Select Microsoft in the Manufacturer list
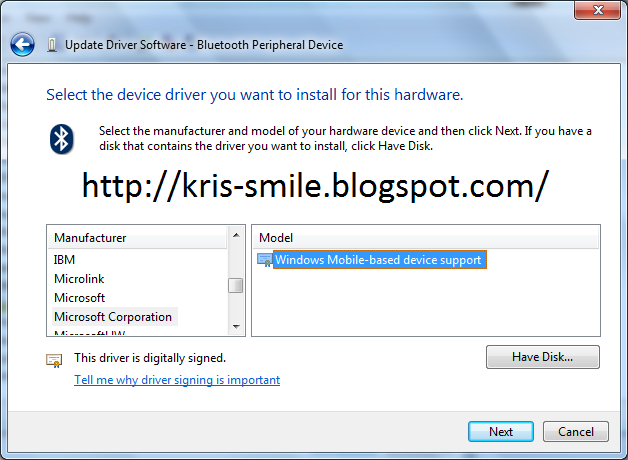Image resolution: width=628 pixels, height=460 pixels. (79, 298)
